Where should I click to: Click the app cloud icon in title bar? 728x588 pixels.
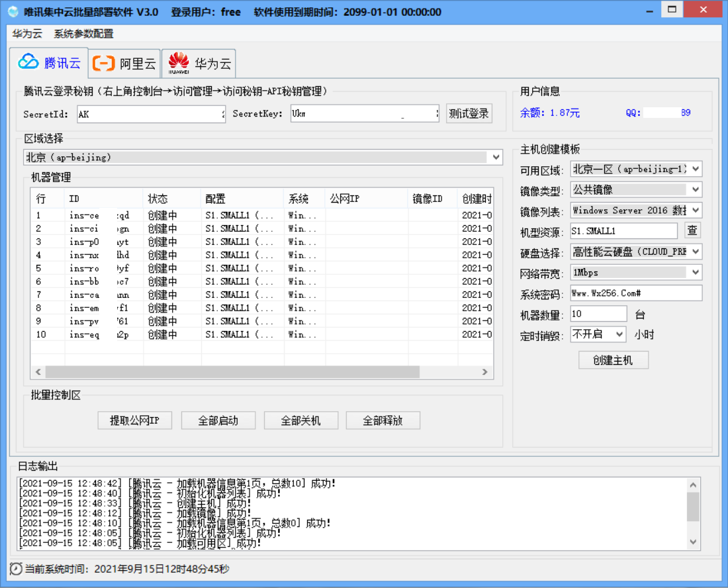pyautogui.click(x=13, y=12)
